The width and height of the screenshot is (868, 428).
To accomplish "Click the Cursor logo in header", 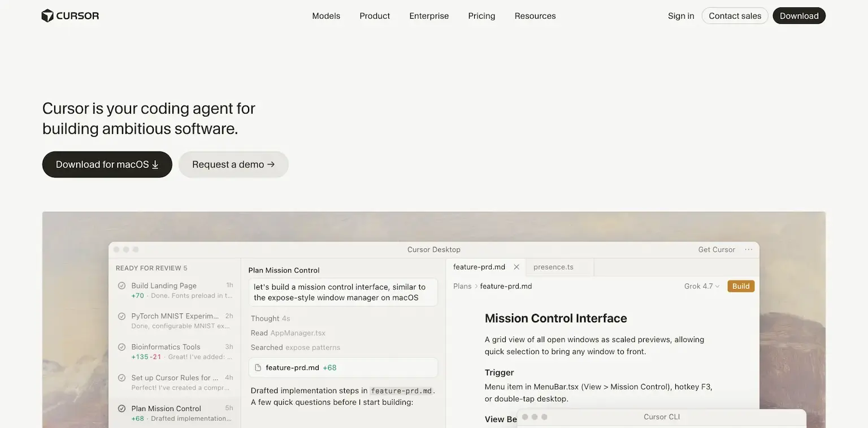I will coord(71,16).
